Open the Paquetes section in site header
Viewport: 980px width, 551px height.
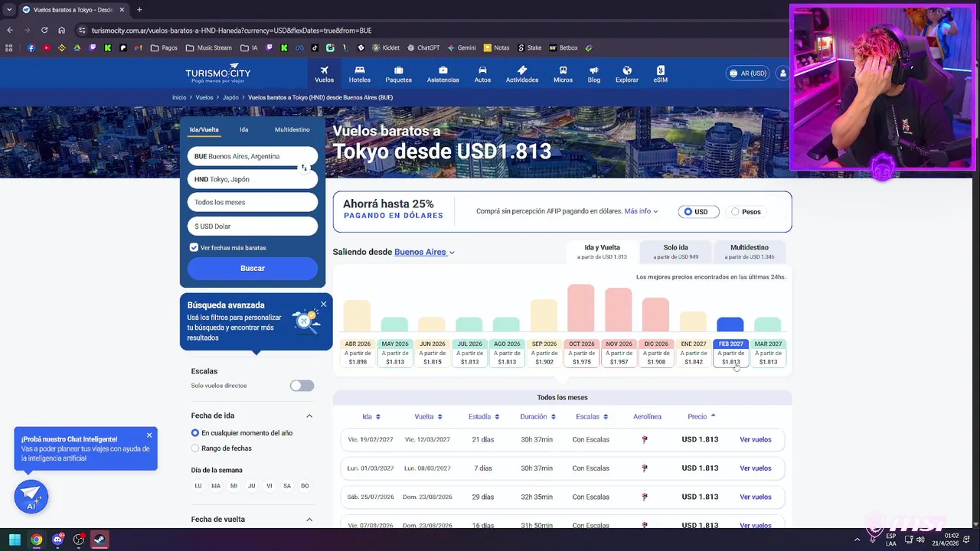pos(398,74)
